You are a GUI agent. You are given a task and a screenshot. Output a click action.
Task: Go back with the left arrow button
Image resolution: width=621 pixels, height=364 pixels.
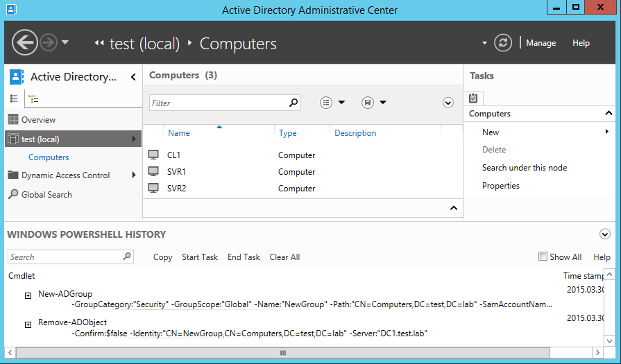pos(24,43)
